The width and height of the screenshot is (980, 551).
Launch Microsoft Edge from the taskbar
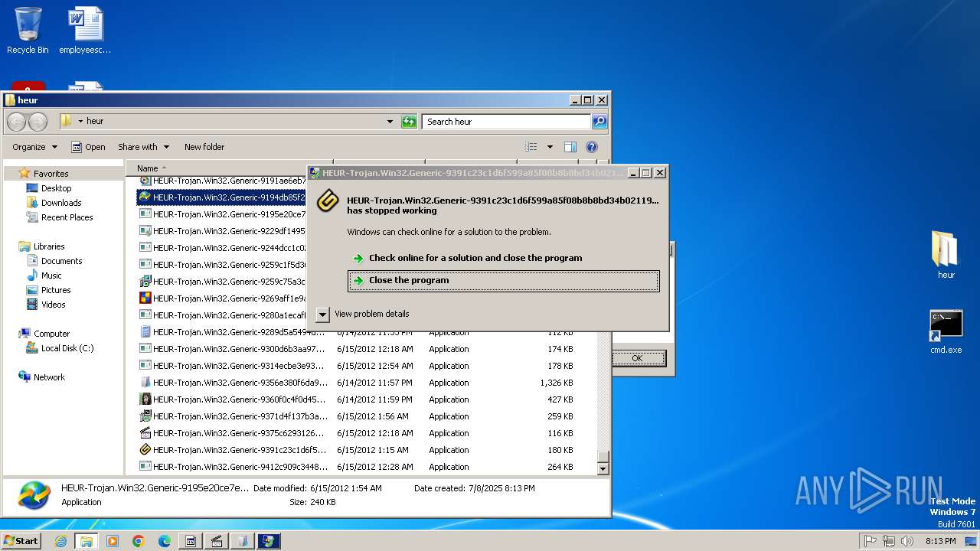(165, 541)
